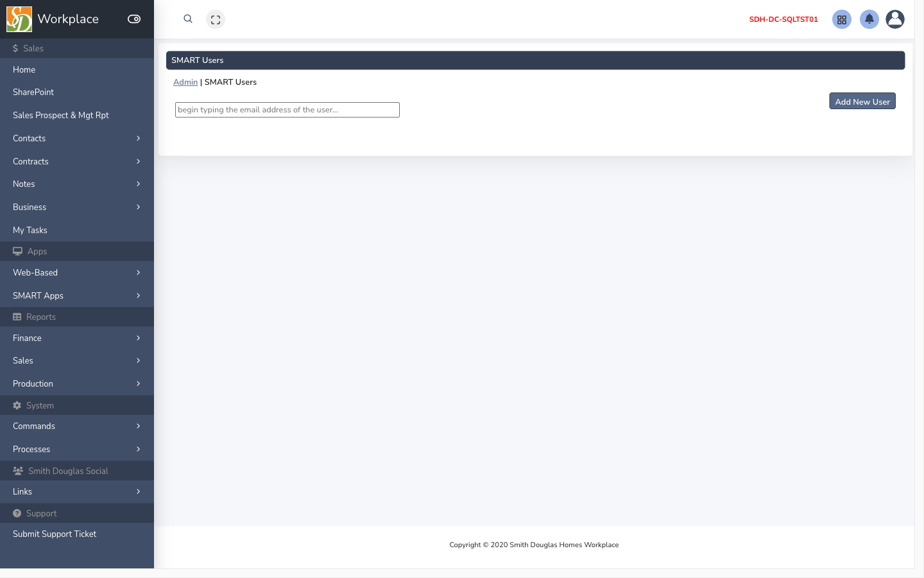
Task: Click the copyright footer text
Action: coord(534,545)
